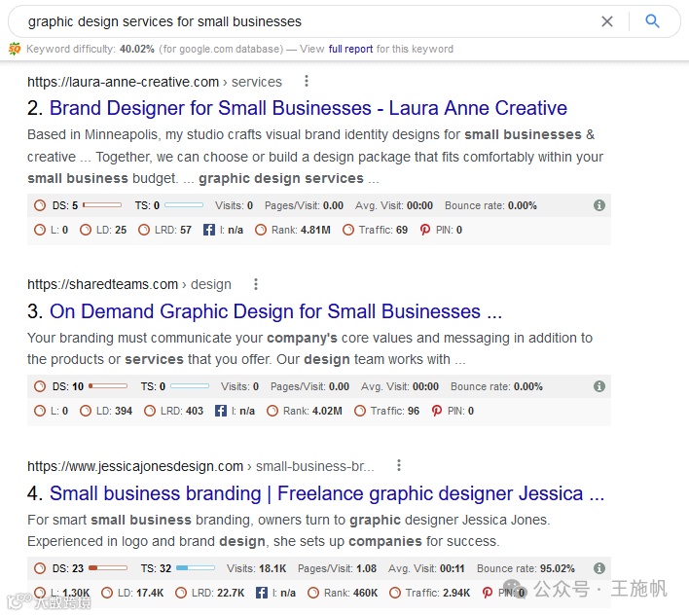
Task: Click the L: 0 circle icon in result 2
Action: 40,230
